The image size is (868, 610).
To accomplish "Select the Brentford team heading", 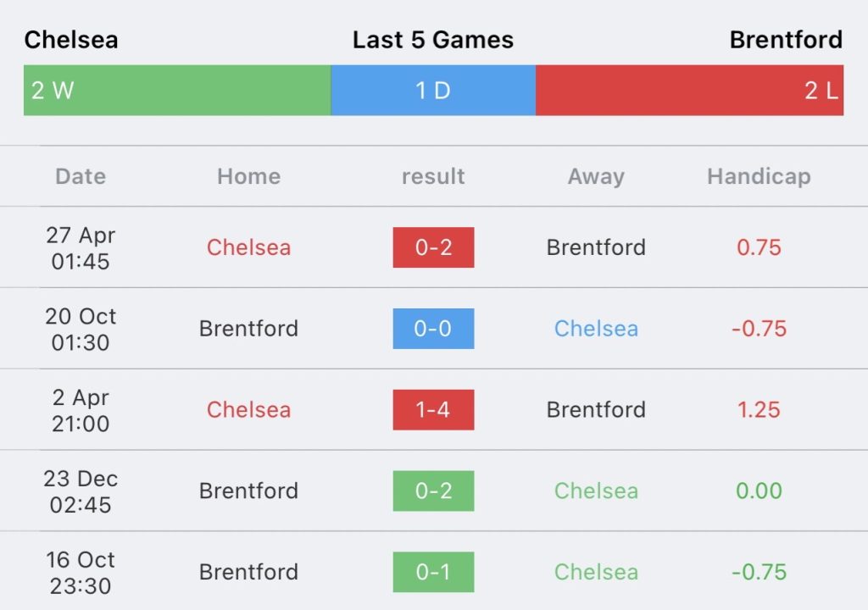I will [x=786, y=40].
